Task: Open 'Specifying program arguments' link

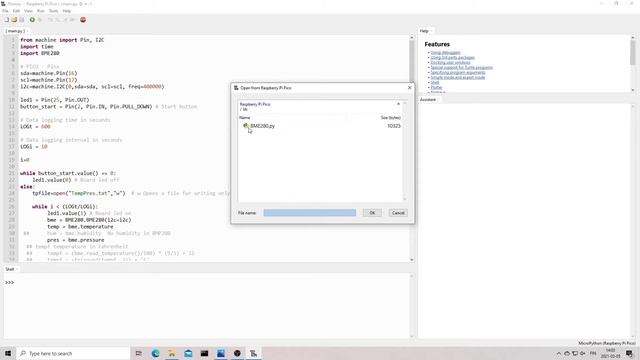Action: (x=458, y=72)
